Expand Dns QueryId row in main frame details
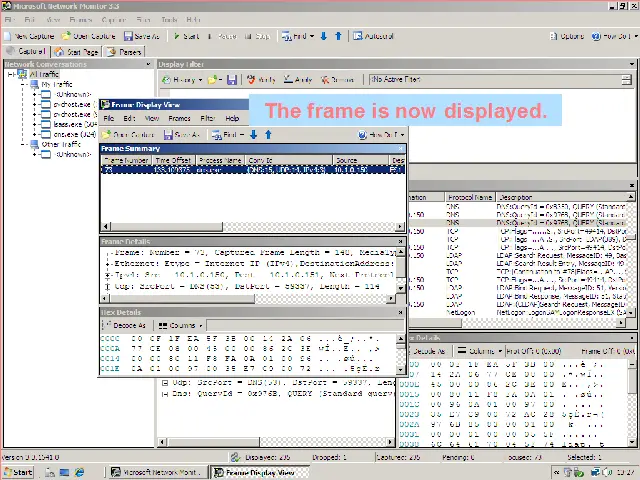The width and height of the screenshot is (640, 480). (x=165, y=394)
